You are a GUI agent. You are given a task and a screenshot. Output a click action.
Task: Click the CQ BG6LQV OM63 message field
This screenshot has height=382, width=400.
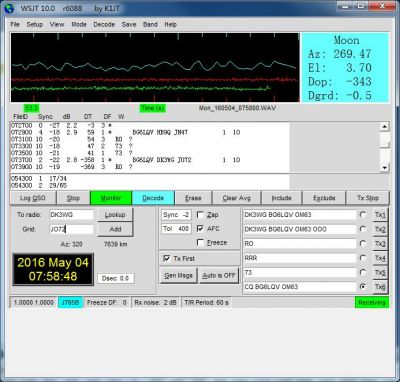[x=300, y=287]
